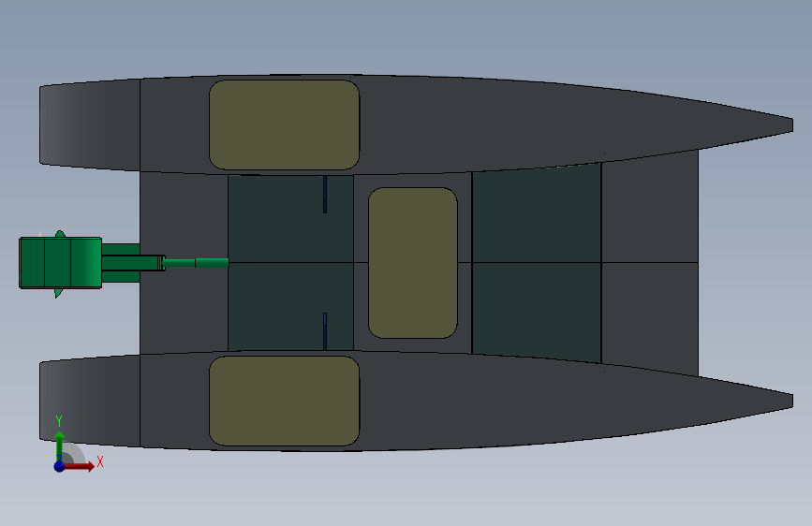This screenshot has width=812, height=526.
Task: Select the red "X" axis label
Action: (100, 461)
